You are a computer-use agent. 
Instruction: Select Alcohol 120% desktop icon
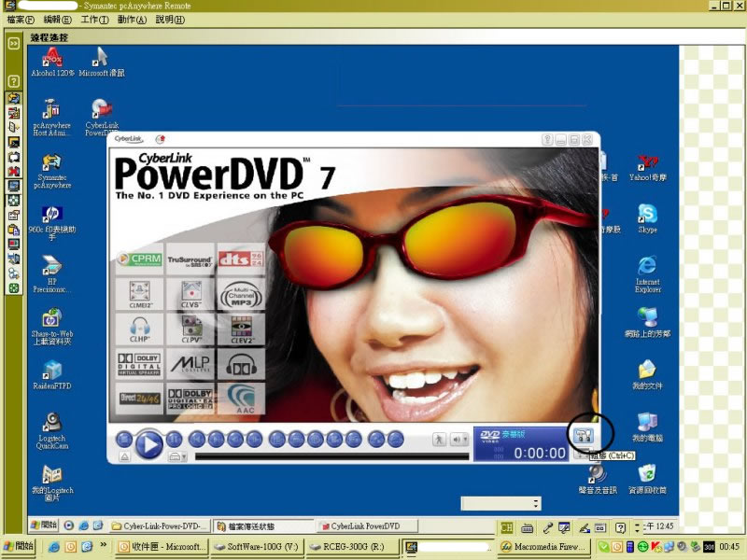pyautogui.click(x=52, y=62)
